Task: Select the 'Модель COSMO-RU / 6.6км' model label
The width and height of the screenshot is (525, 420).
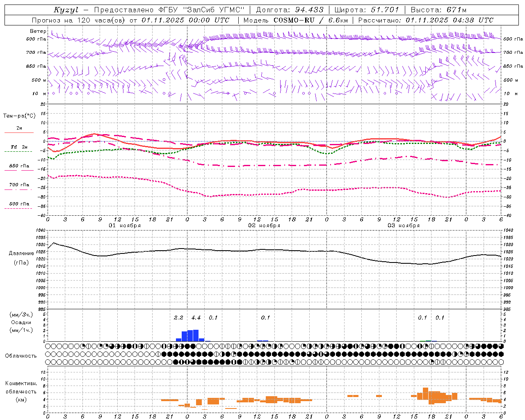Action: [x=295, y=20]
